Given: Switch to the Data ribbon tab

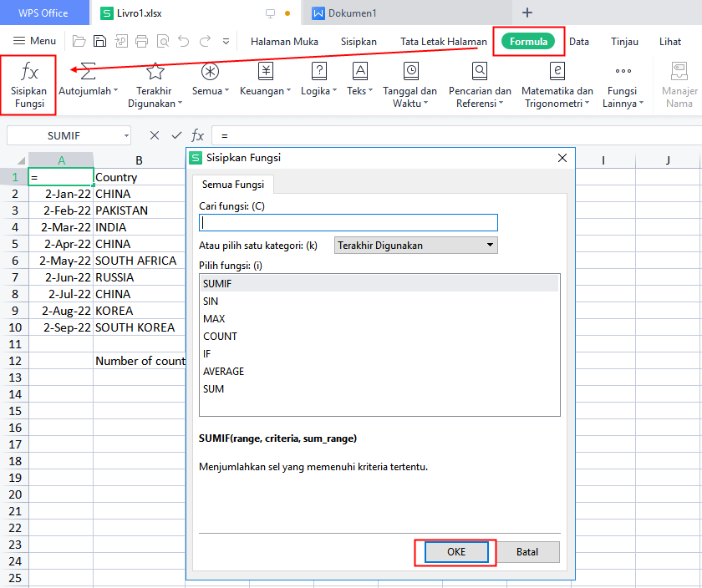Looking at the screenshot, I should point(579,41).
